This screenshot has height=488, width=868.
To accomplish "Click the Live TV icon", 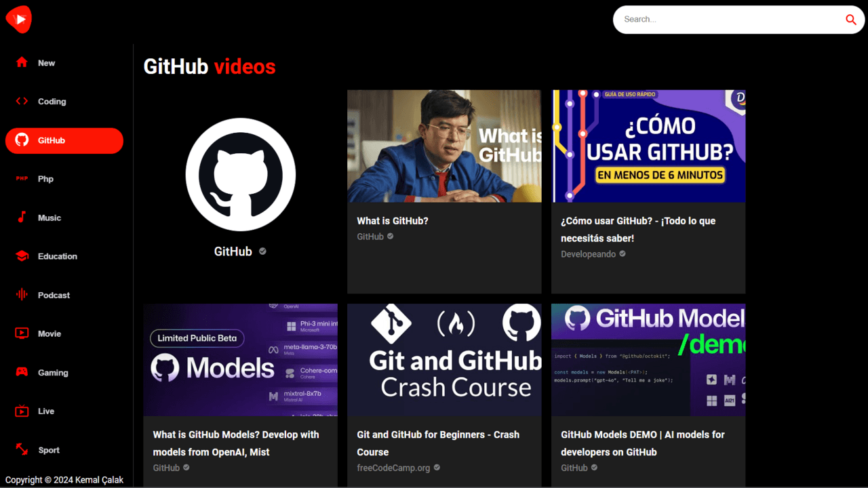I will click(x=22, y=411).
